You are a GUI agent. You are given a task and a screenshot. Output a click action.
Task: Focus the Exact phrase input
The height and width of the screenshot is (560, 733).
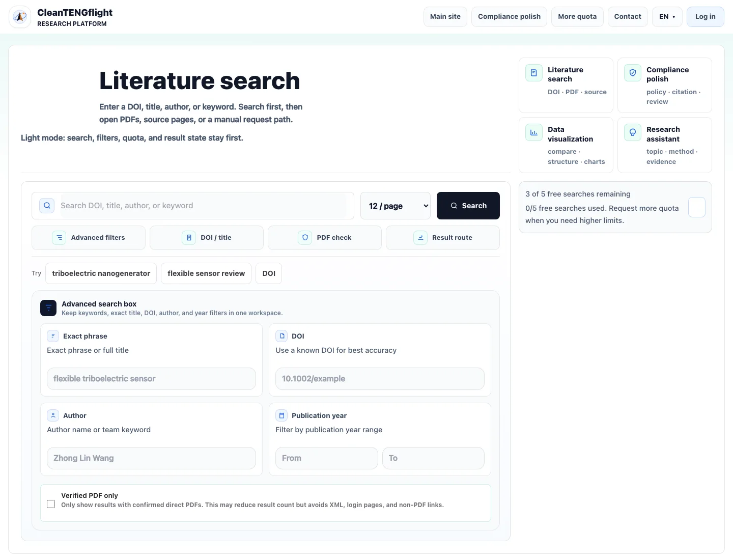pos(151,379)
